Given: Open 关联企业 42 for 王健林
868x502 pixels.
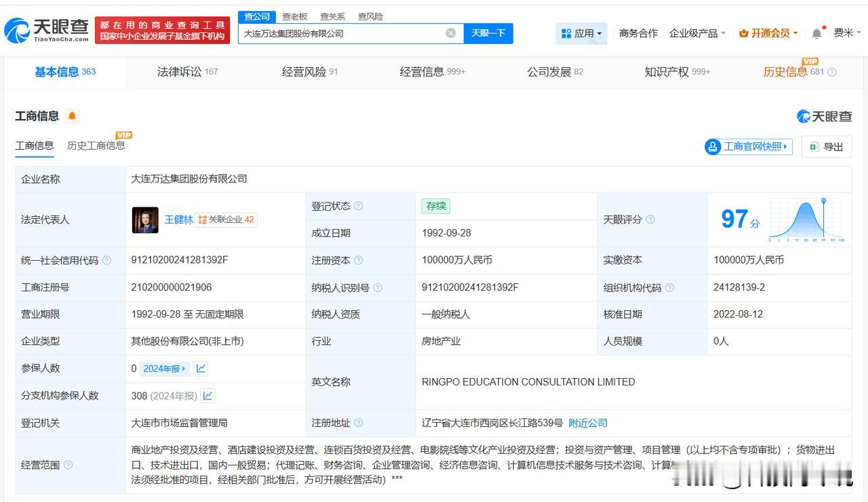Looking at the screenshot, I should (x=226, y=219).
